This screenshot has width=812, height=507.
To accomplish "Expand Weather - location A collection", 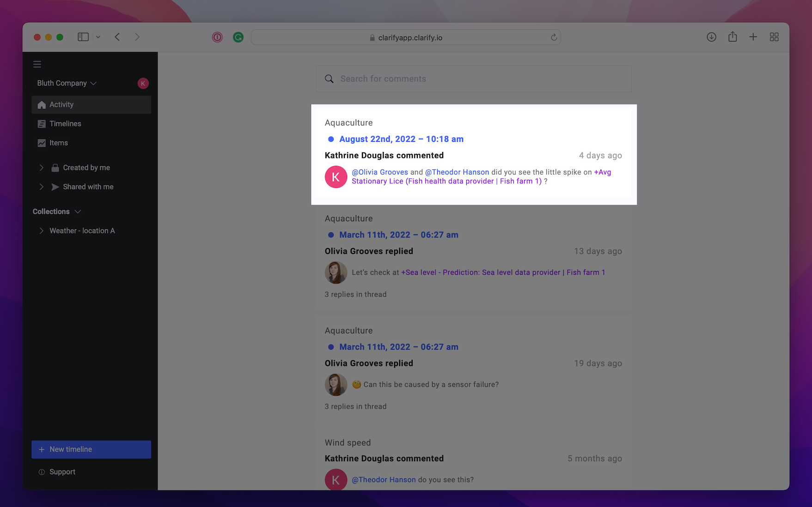I will click(42, 230).
